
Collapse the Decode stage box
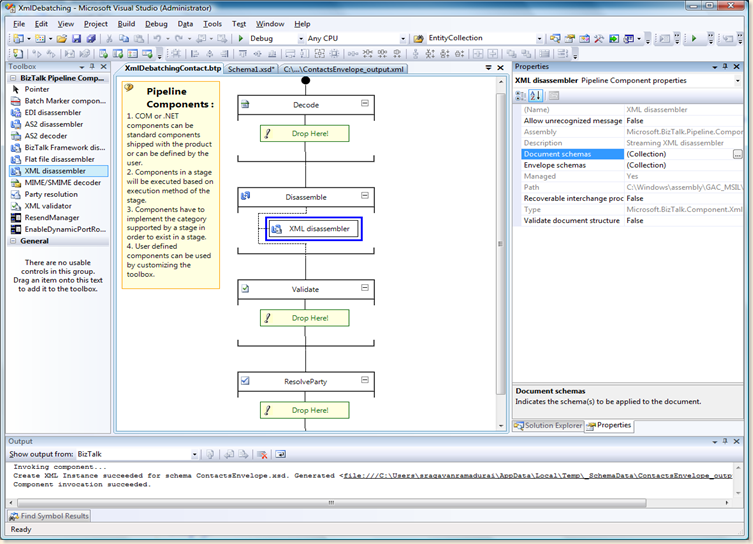pyautogui.click(x=365, y=103)
